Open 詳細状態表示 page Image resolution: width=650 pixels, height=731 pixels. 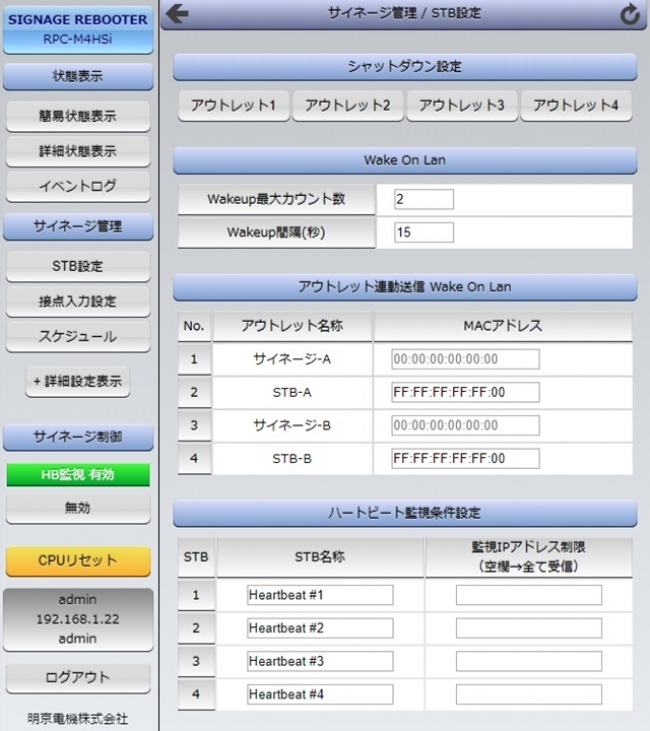pos(78,152)
